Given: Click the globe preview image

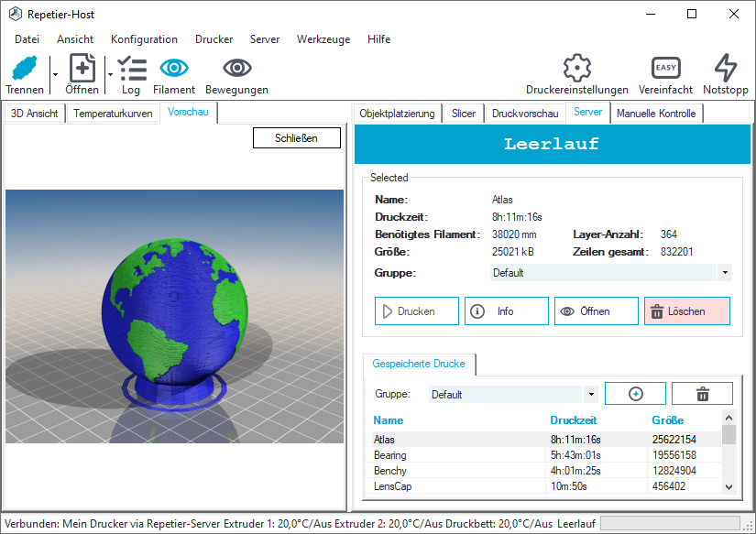Looking at the screenshot, I should [174, 316].
